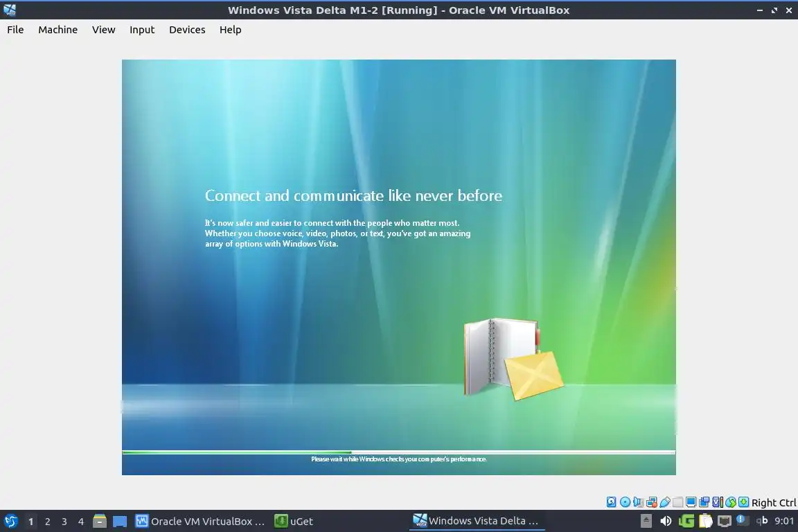Open the Machine menu
Image resolution: width=798 pixels, height=532 pixels.
[x=58, y=30]
